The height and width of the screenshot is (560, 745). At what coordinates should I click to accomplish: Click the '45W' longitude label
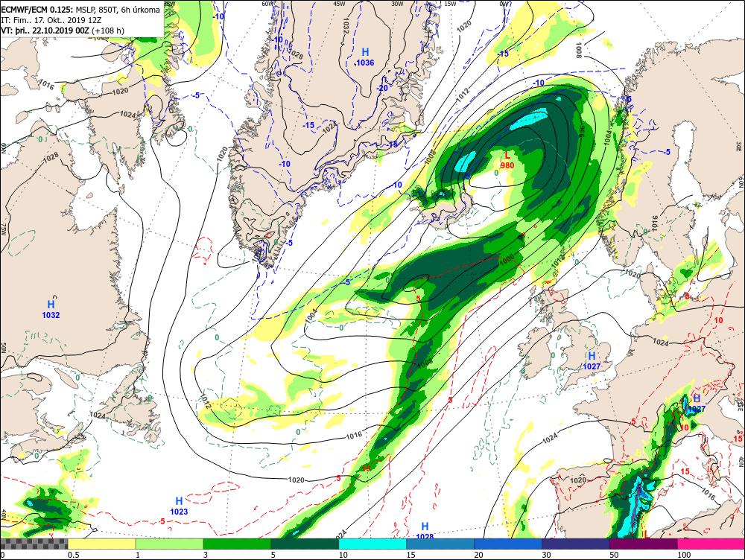point(339,3)
